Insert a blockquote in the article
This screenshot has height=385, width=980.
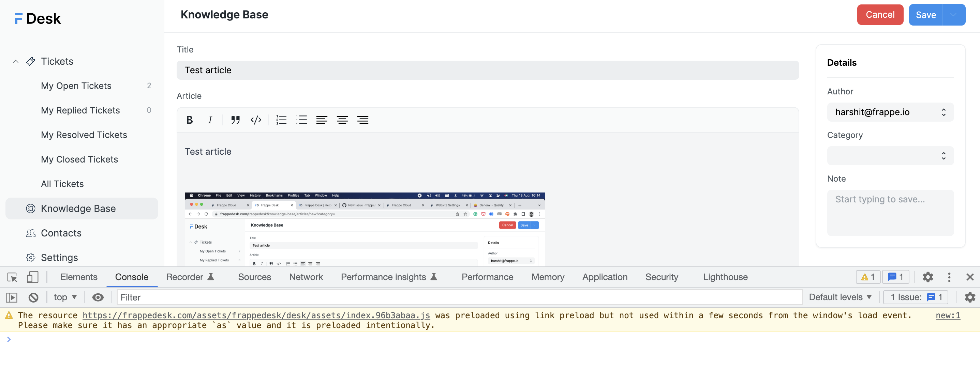pyautogui.click(x=236, y=120)
